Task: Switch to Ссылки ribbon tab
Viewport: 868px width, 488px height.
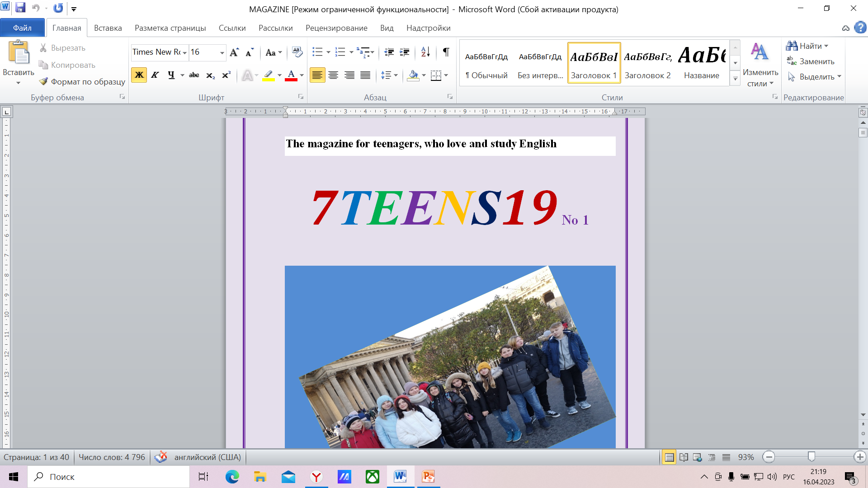Action: tap(232, 28)
